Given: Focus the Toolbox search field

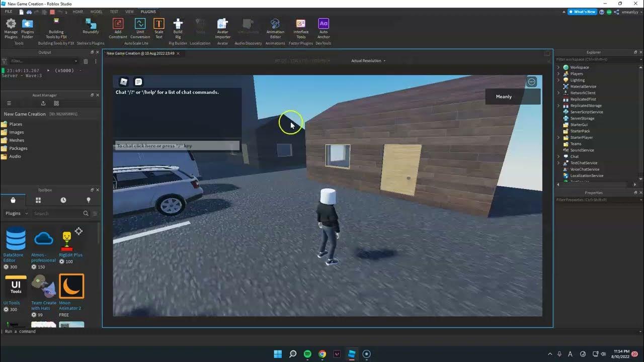Looking at the screenshot, I should [x=56, y=213].
